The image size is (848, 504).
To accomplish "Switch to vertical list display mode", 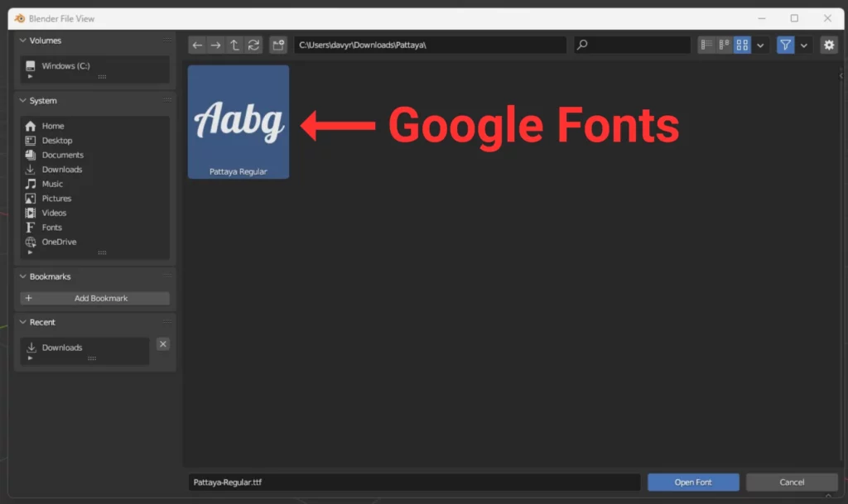I will coord(706,45).
